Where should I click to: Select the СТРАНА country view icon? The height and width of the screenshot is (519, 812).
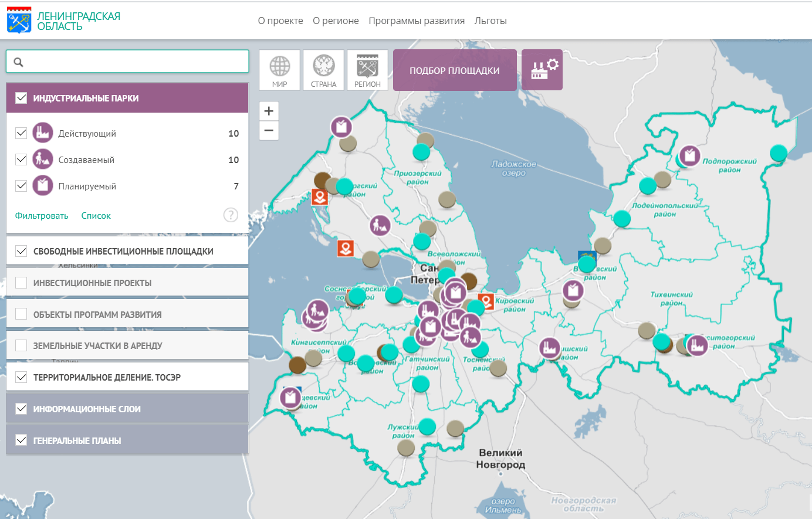click(323, 70)
